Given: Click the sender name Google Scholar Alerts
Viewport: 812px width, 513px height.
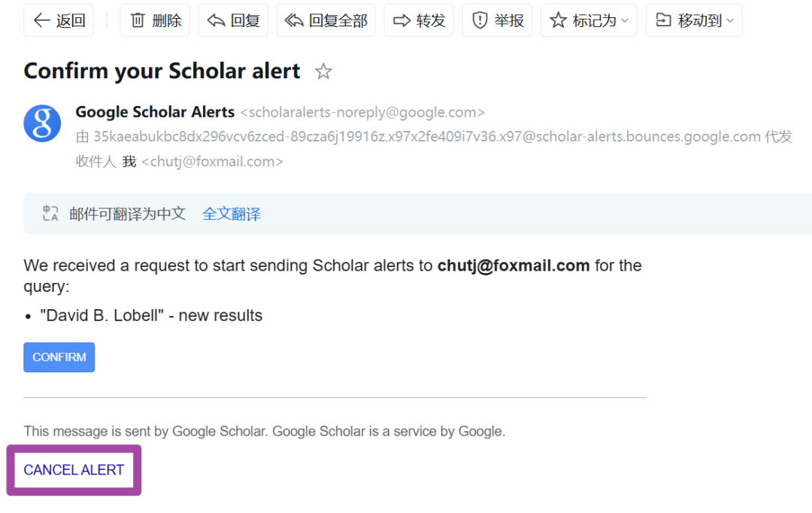Looking at the screenshot, I should (x=155, y=112).
